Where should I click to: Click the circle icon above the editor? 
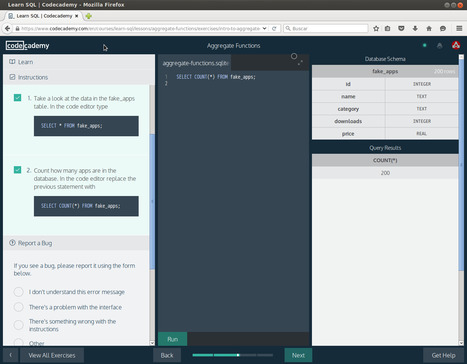(x=294, y=56)
